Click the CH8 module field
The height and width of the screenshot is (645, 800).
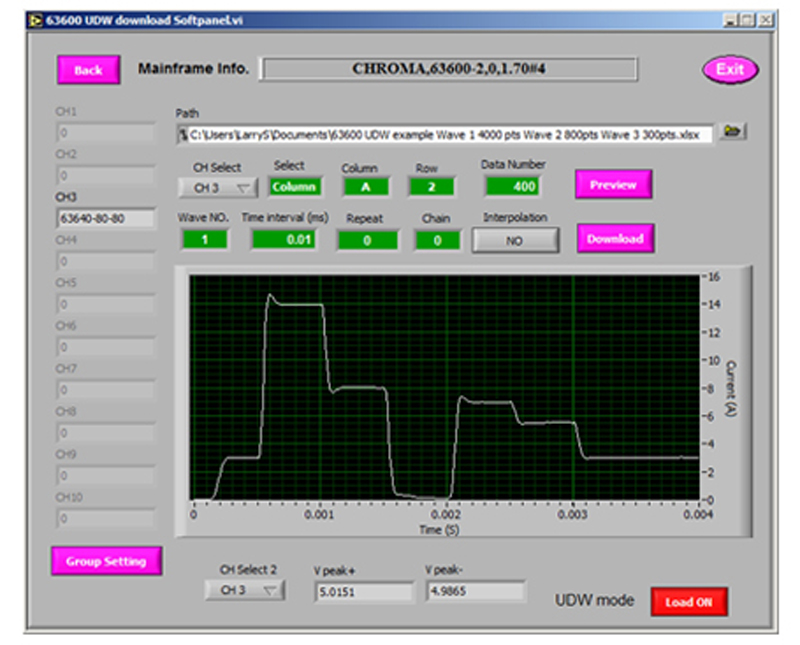coord(105,433)
